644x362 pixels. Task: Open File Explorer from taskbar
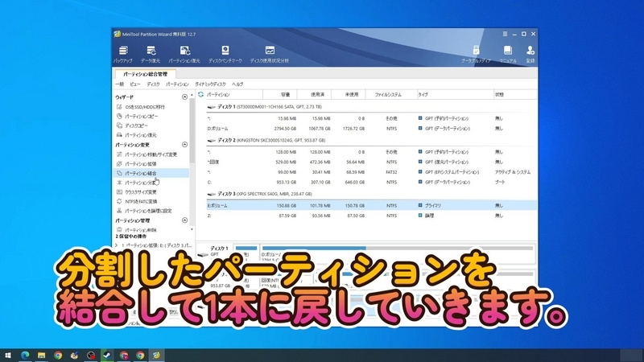pyautogui.click(x=42, y=356)
